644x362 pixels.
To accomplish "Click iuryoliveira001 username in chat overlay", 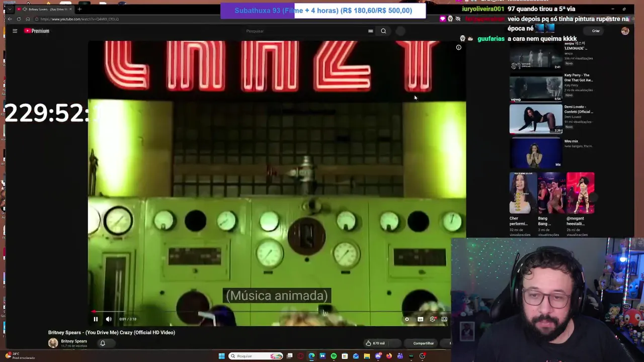I will coord(484,9).
